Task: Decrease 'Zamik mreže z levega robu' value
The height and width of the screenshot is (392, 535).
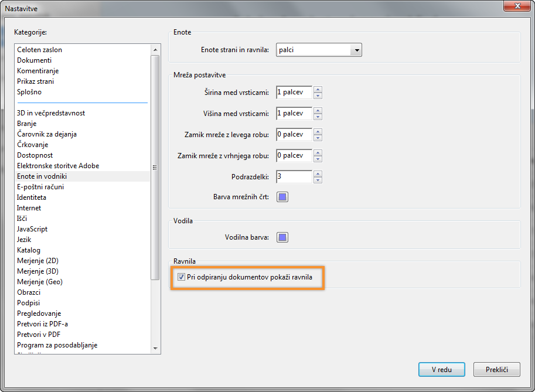Action: (x=318, y=138)
